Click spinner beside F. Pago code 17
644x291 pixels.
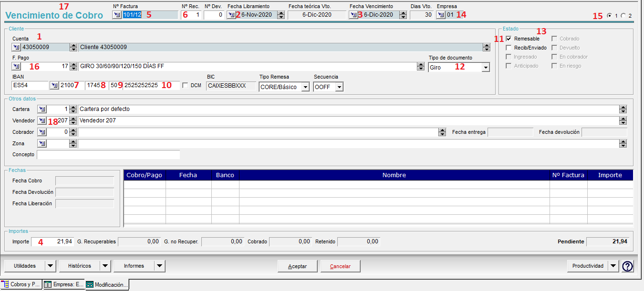coord(73,66)
